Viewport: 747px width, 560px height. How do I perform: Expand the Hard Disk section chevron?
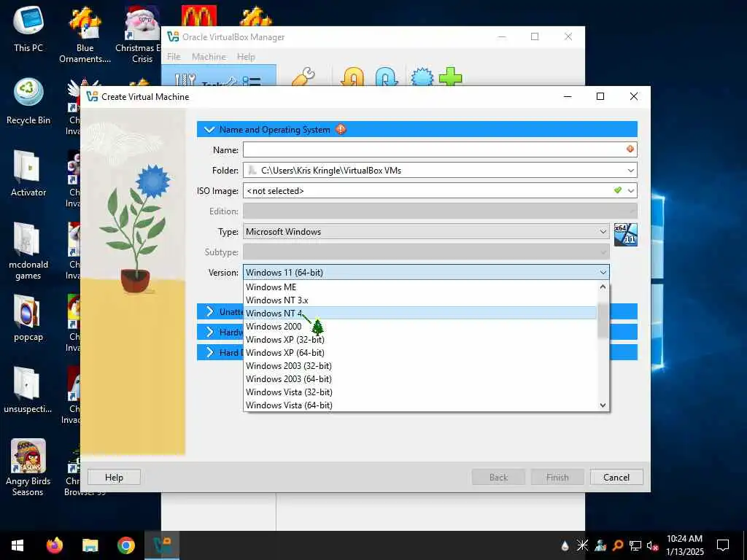(x=209, y=352)
